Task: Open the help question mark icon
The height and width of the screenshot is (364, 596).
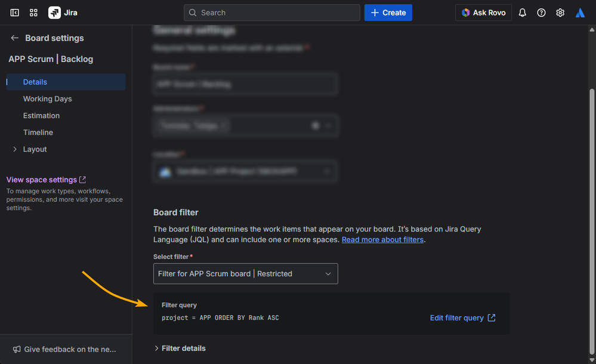Action: pos(541,13)
